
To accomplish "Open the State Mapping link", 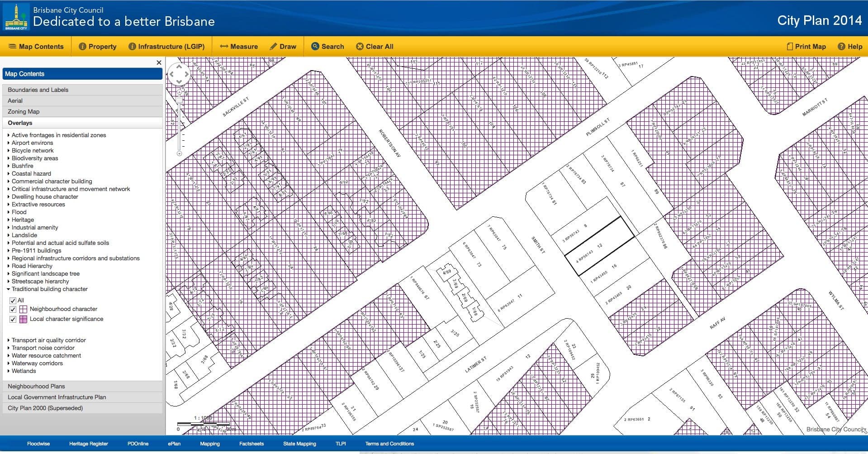I will point(299,444).
